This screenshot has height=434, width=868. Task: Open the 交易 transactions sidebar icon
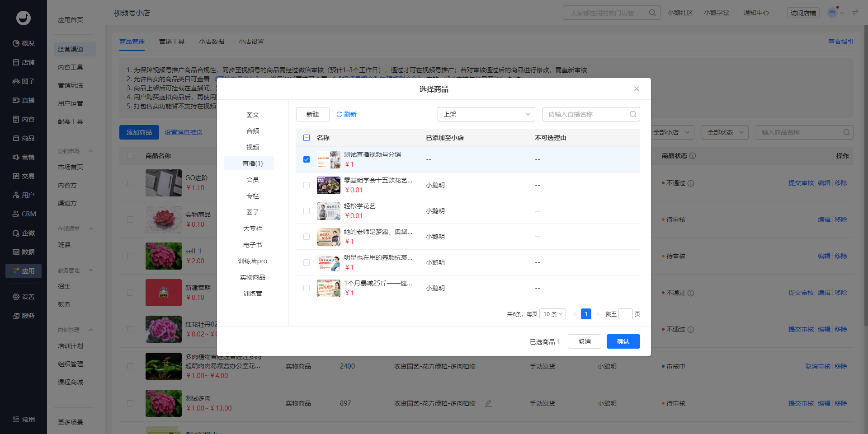click(x=16, y=176)
